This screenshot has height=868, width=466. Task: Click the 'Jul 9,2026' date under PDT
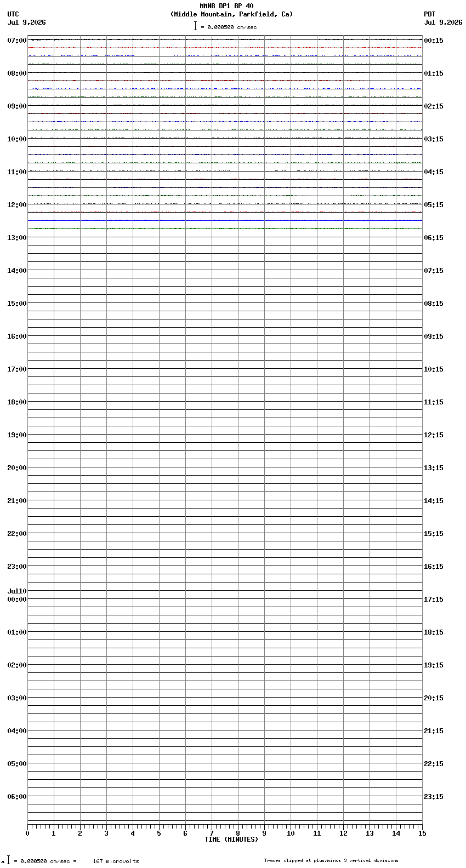coord(443,22)
